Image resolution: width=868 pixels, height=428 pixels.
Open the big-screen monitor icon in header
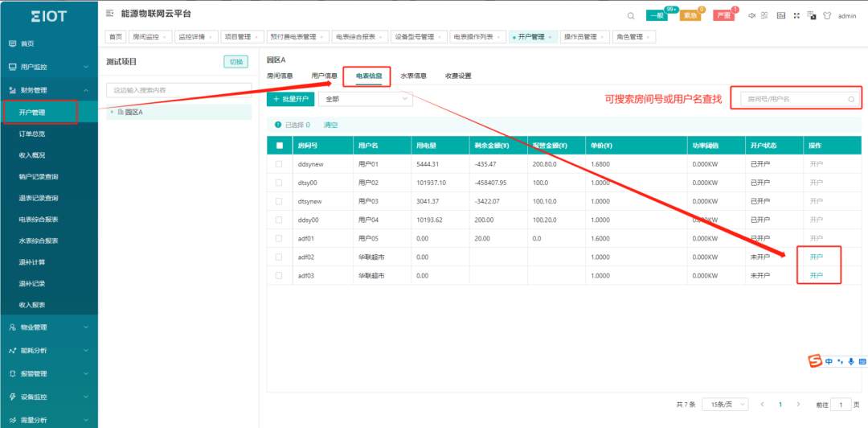[x=781, y=15]
